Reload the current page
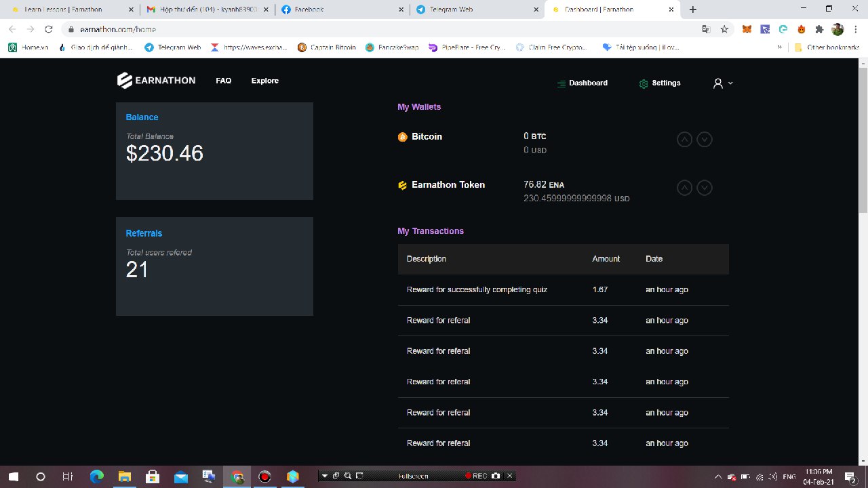The image size is (868, 488). click(x=49, y=29)
